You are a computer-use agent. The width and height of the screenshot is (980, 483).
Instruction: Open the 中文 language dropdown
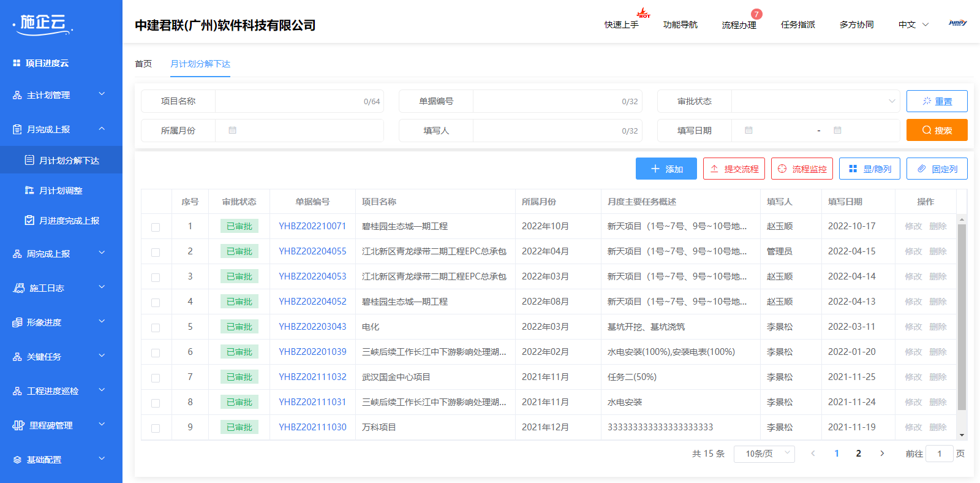[914, 25]
